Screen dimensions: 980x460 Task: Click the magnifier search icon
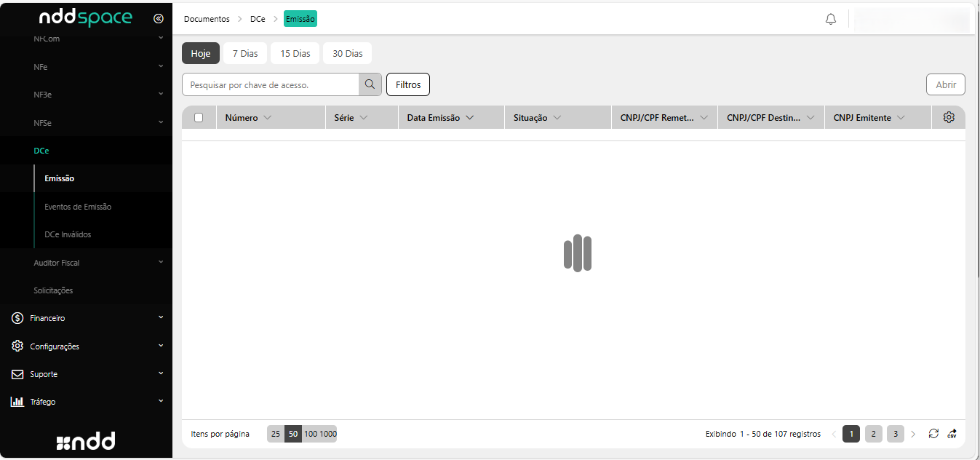(x=370, y=84)
